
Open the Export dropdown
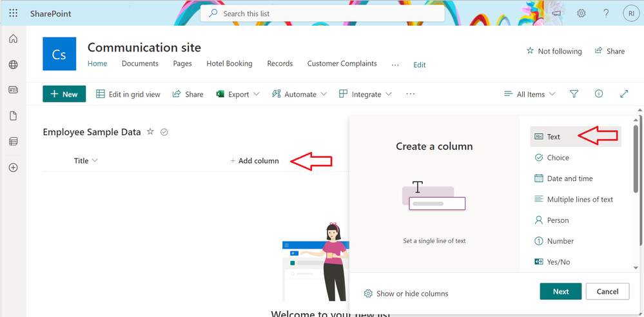(238, 94)
